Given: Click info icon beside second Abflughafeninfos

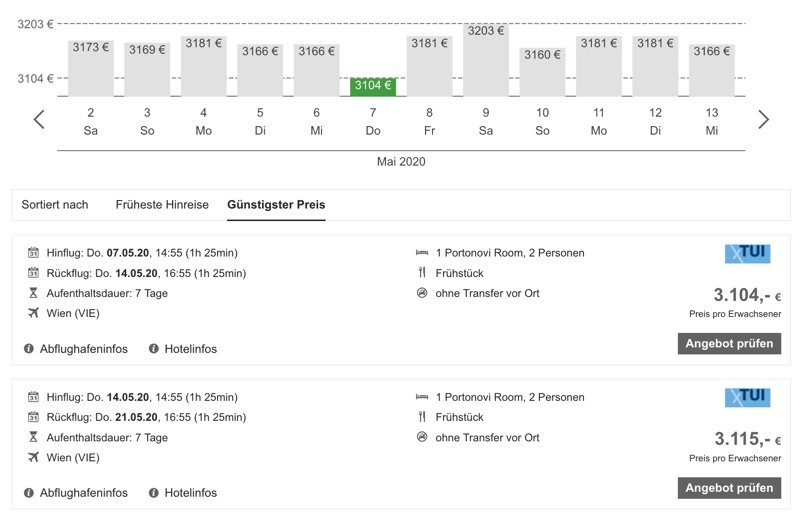Looking at the screenshot, I should point(29,493).
